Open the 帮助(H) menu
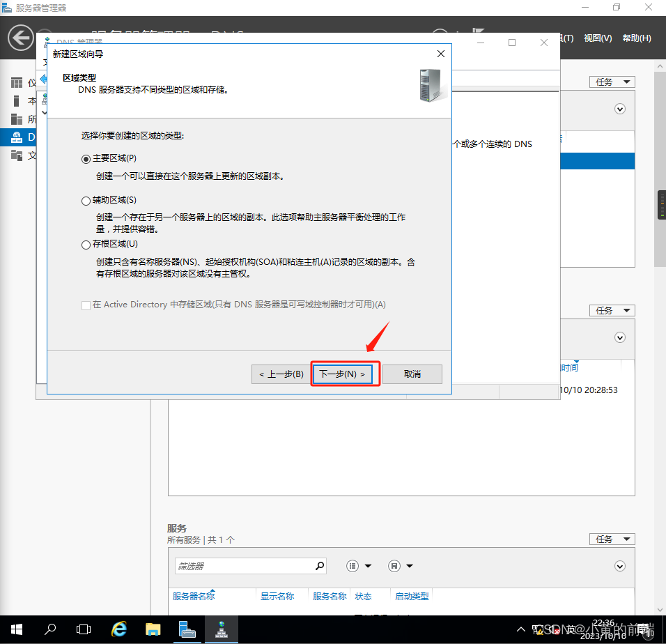This screenshot has width=666, height=644. tap(636, 38)
